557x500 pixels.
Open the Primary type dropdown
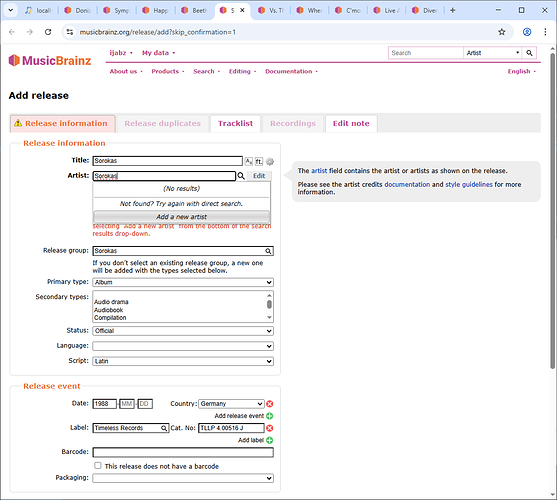point(183,282)
